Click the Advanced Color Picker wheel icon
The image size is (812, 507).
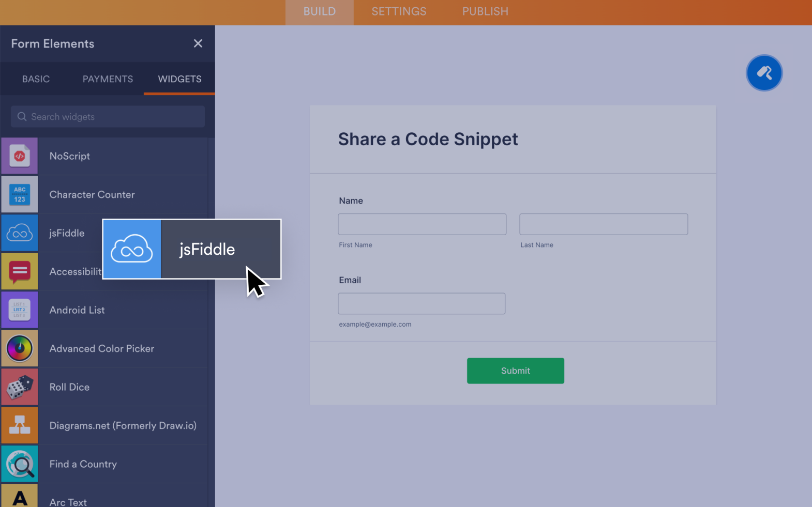point(20,348)
